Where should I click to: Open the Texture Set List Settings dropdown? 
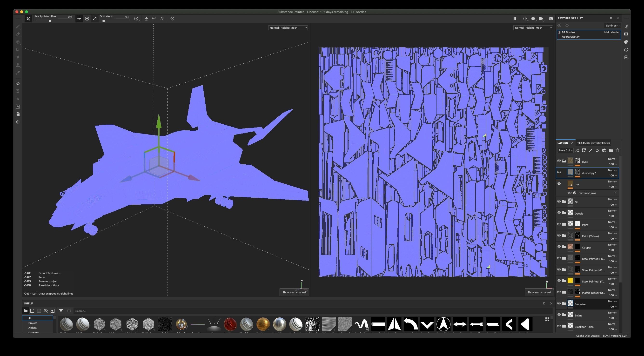612,26
